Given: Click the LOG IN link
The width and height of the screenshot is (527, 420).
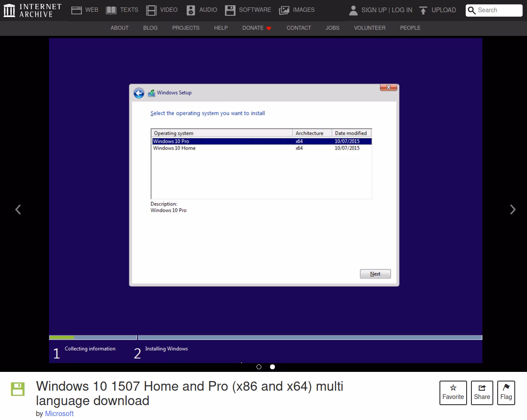Looking at the screenshot, I should click(402, 10).
